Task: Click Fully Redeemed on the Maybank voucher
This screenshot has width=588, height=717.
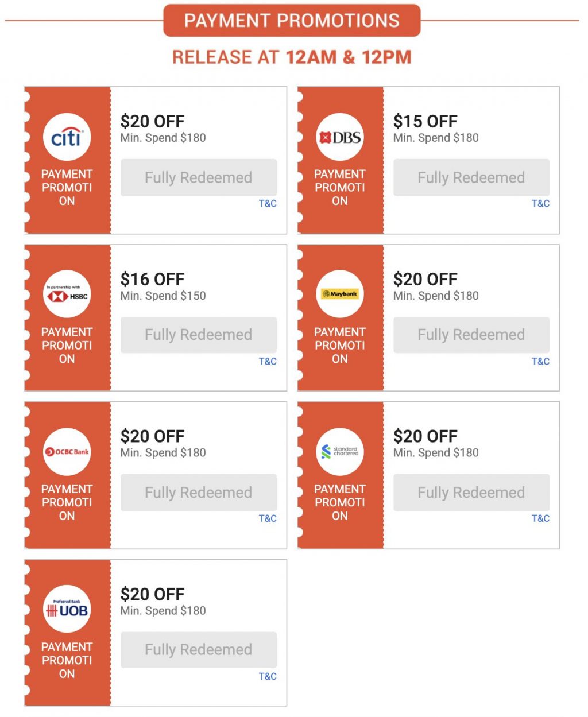Action: click(471, 335)
